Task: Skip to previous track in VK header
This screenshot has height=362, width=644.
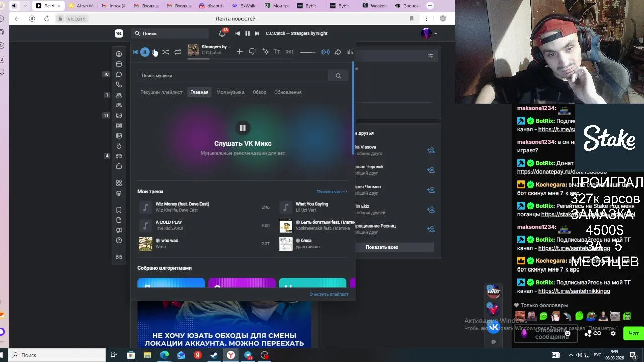Action: [x=237, y=33]
